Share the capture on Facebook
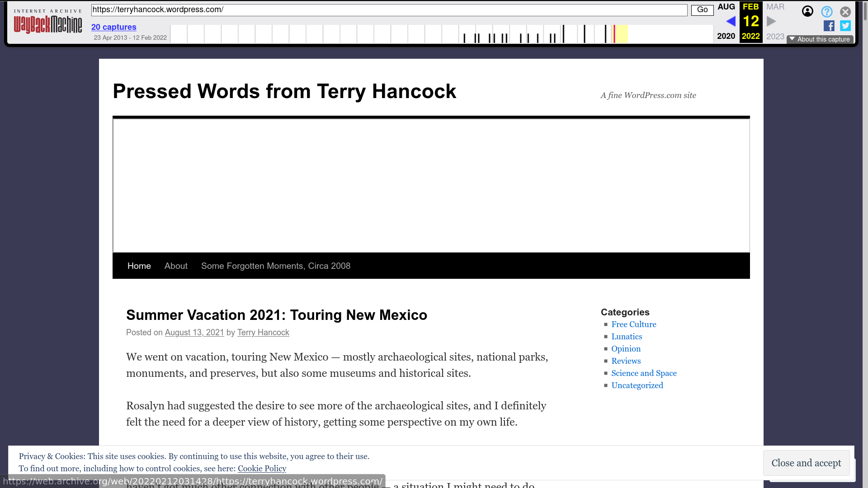The image size is (868, 488). point(829,26)
